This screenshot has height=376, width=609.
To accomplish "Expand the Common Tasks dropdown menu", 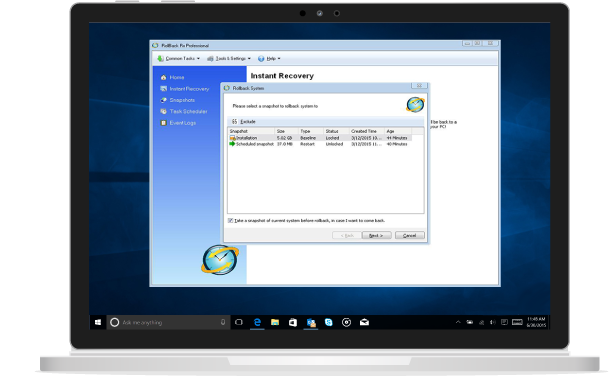I will (179, 58).
